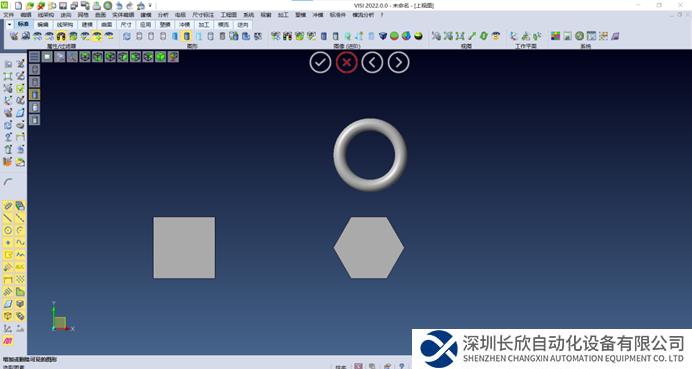Open the ribbon tab list dropdown arrow
Viewport: 692px width, 369px height.
[x=9, y=24]
